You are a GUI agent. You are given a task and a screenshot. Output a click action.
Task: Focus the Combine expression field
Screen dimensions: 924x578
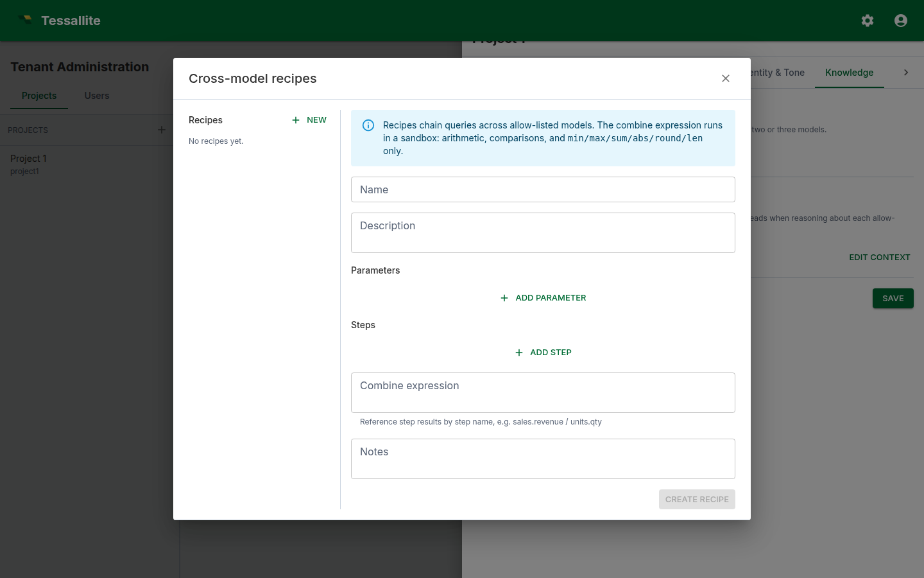(543, 392)
